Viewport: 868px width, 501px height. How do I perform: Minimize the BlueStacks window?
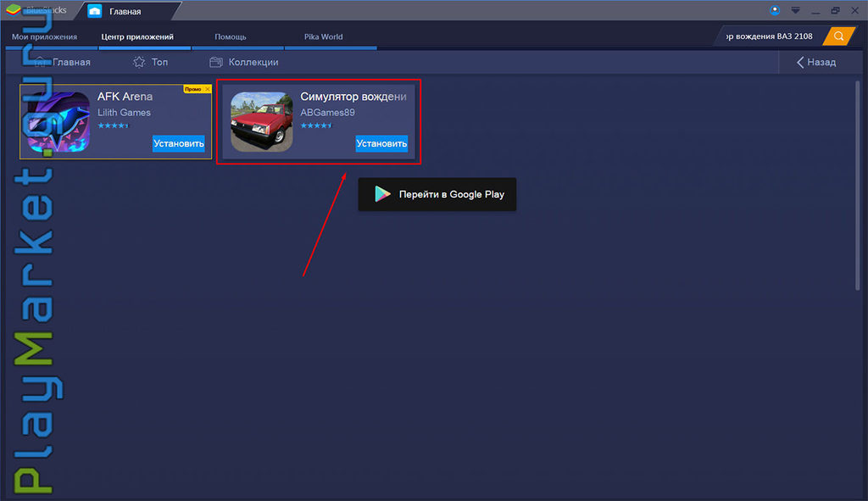(815, 11)
